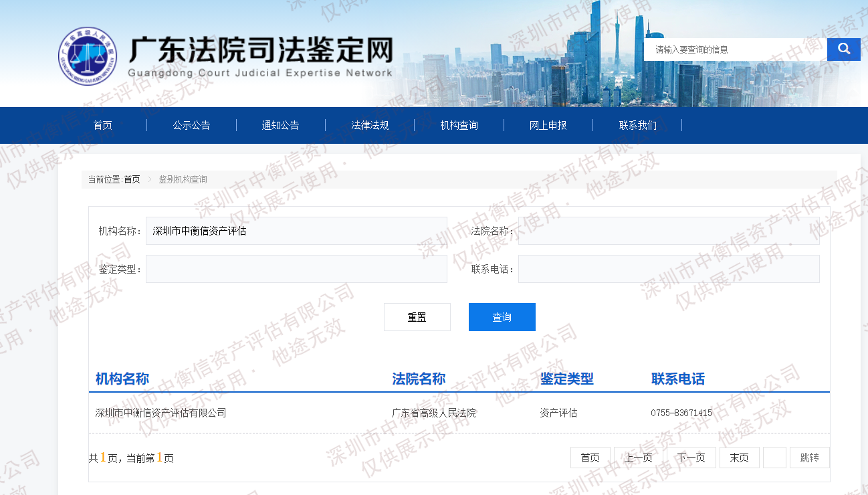This screenshot has height=495, width=868.
Task: Click the 资产评估 type cell
Action: coord(558,413)
